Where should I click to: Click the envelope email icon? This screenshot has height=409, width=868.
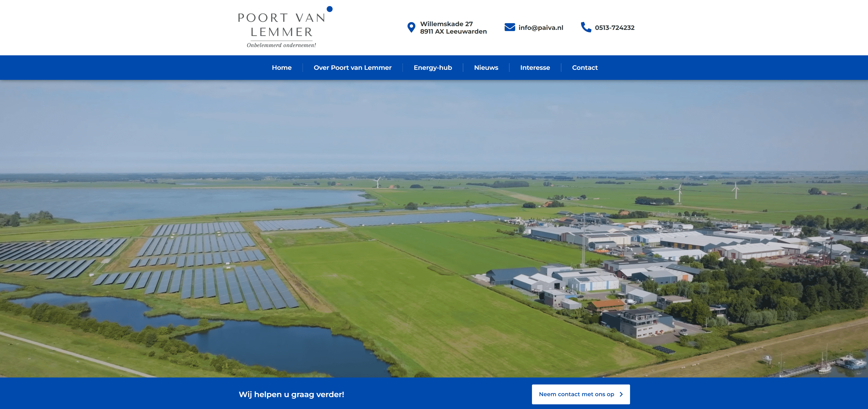510,27
